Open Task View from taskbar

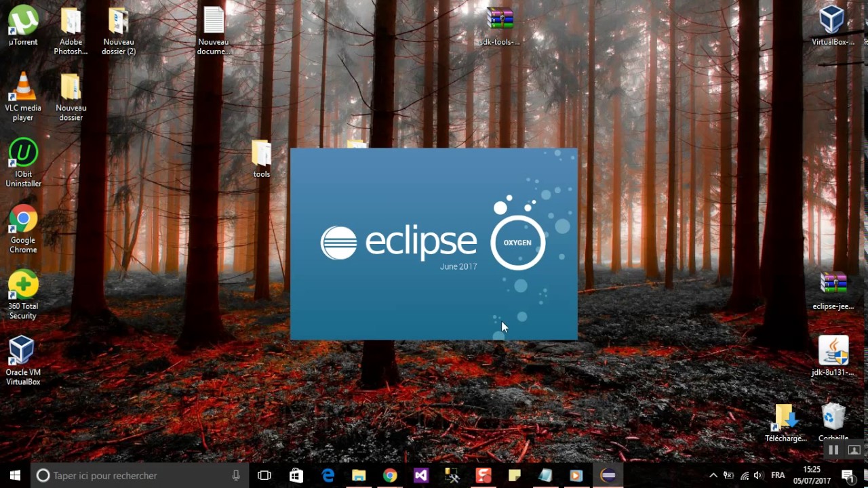[x=264, y=476]
